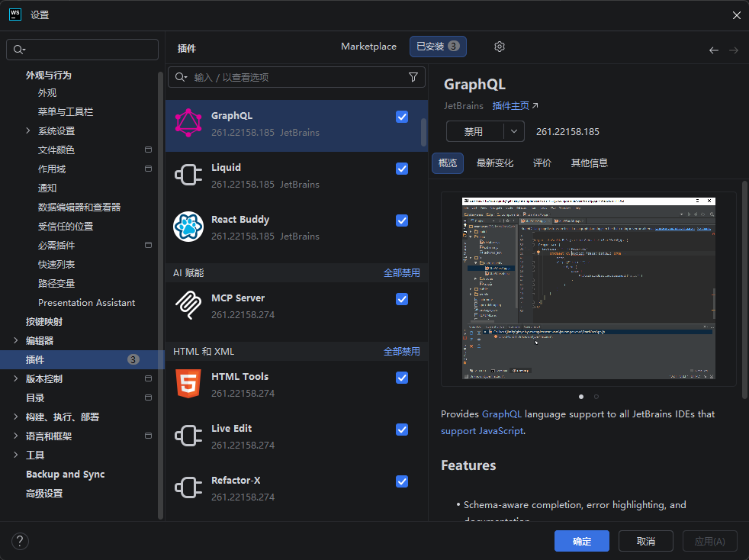Follow the support JavaScript link
Screen dimensions: 749x560
[x=482, y=431]
